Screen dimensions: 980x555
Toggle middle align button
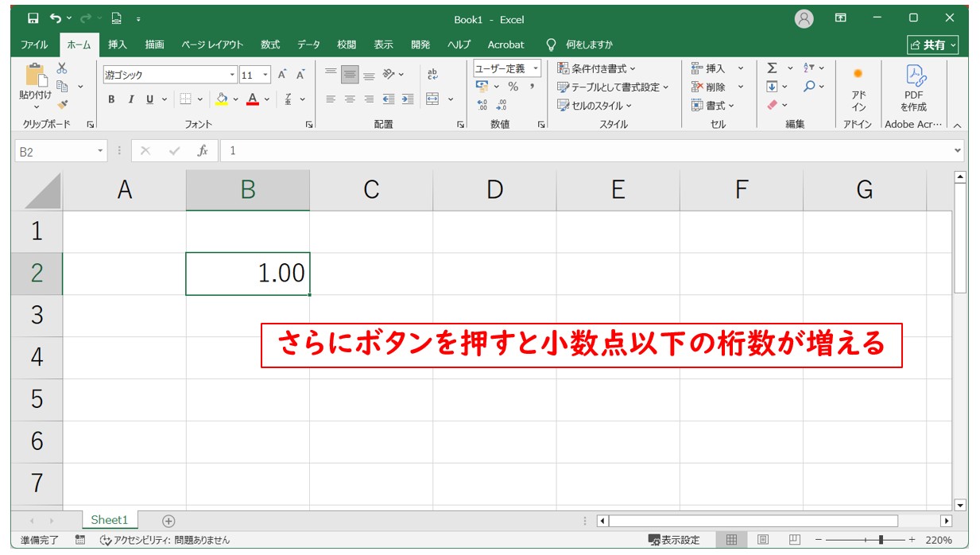(350, 74)
